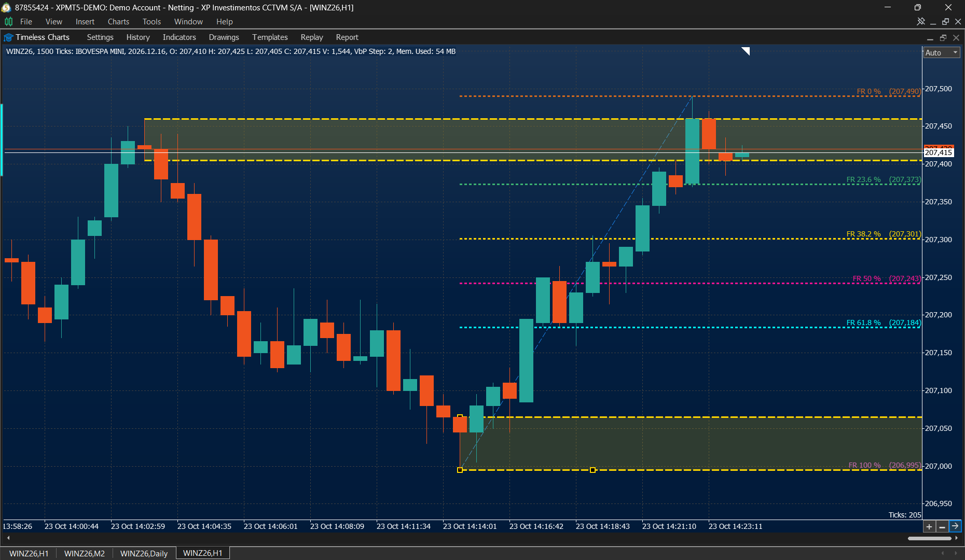Open the Tools menu
The image size is (965, 560).
[151, 21]
